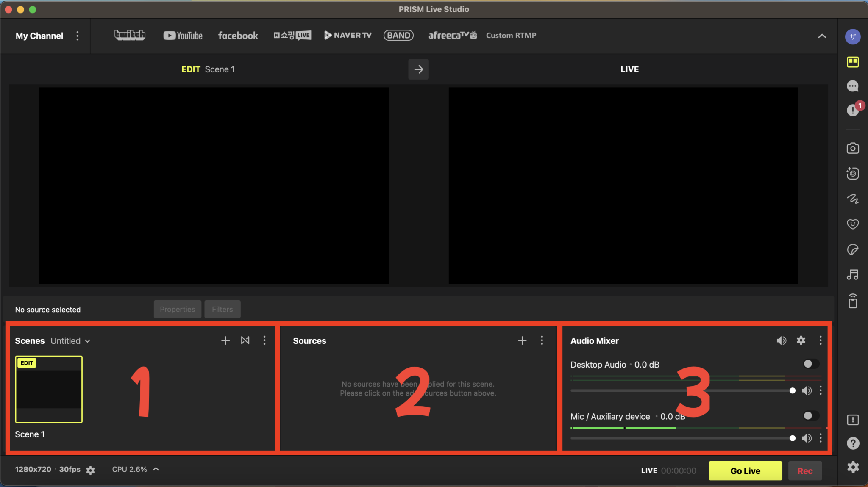Open the music note icon in the sidebar

tap(852, 275)
